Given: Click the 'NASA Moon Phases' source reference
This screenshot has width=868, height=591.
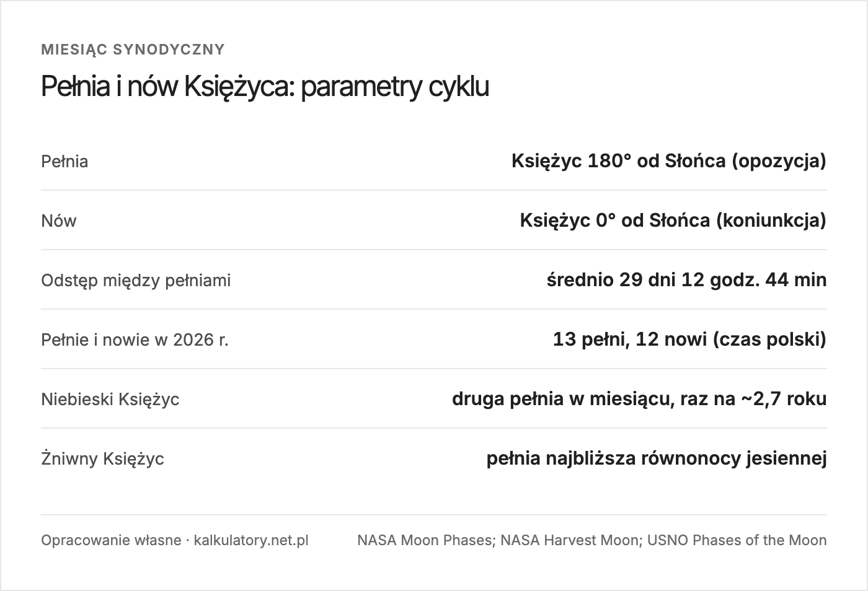Looking at the screenshot, I should tap(424, 540).
